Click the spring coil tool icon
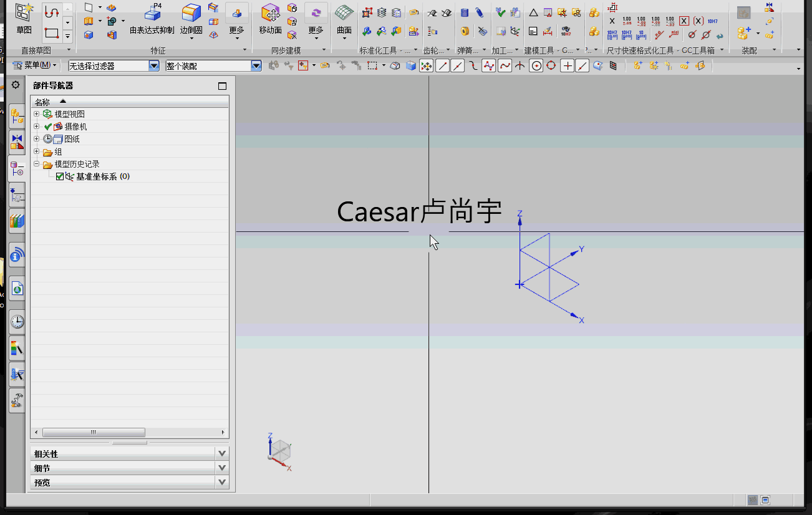 [464, 12]
